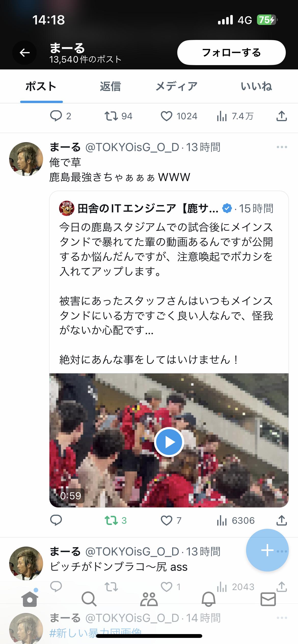
Task: Like the post showing 7 likes
Action: tap(166, 520)
